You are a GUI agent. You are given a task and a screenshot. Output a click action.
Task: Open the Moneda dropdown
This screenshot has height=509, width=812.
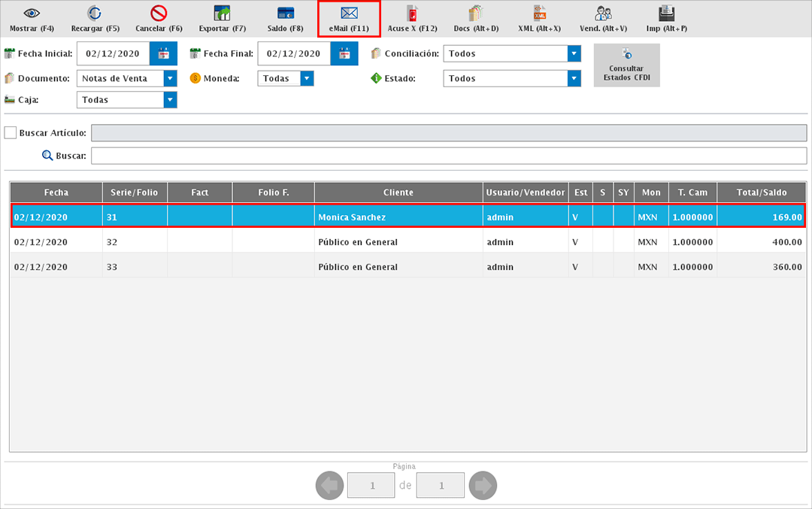(307, 78)
